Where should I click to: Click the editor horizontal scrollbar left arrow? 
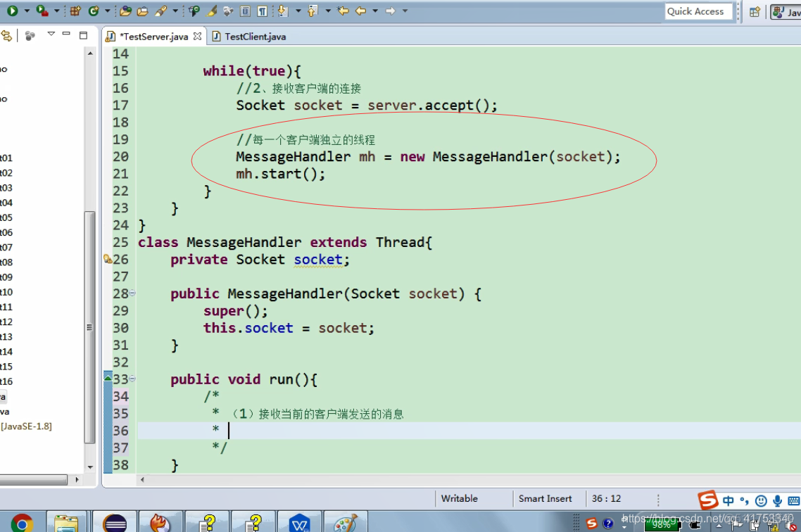click(142, 480)
